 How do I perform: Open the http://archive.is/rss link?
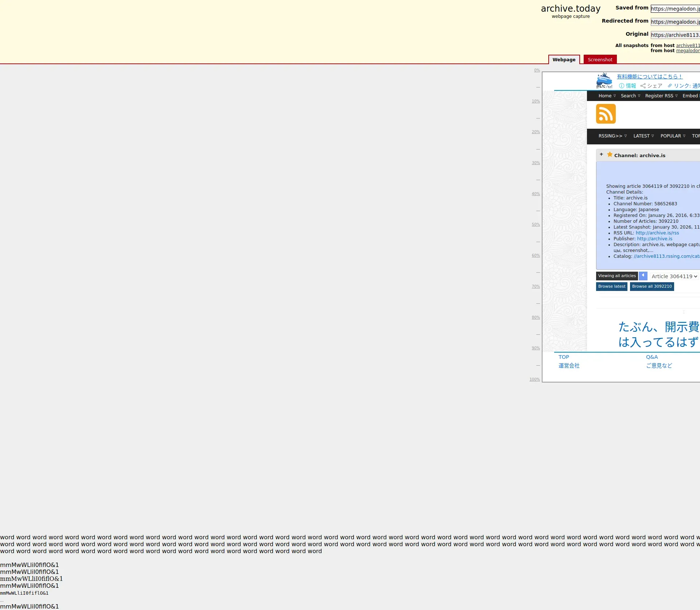point(657,233)
